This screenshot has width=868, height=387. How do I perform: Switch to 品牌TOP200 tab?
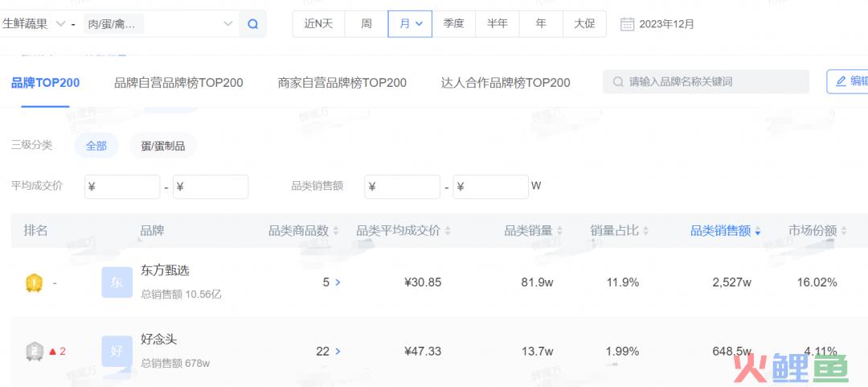coord(45,83)
